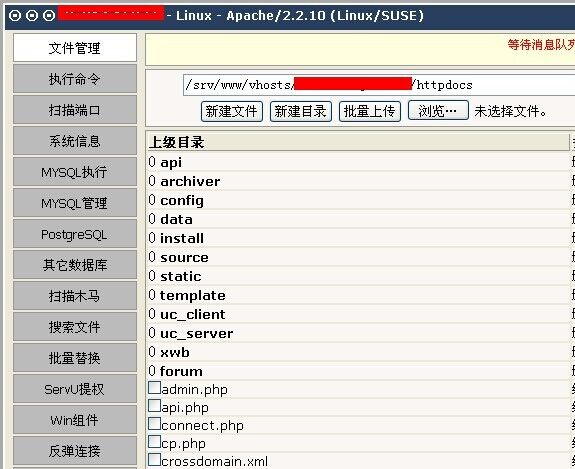Open the template folder link
575x469 pixels.
(x=193, y=295)
